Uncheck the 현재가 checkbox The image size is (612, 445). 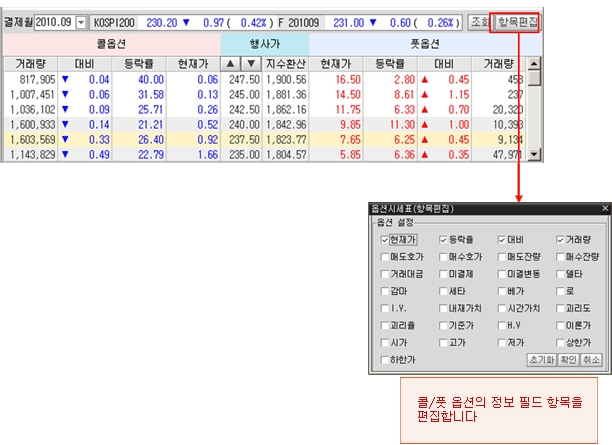point(385,240)
